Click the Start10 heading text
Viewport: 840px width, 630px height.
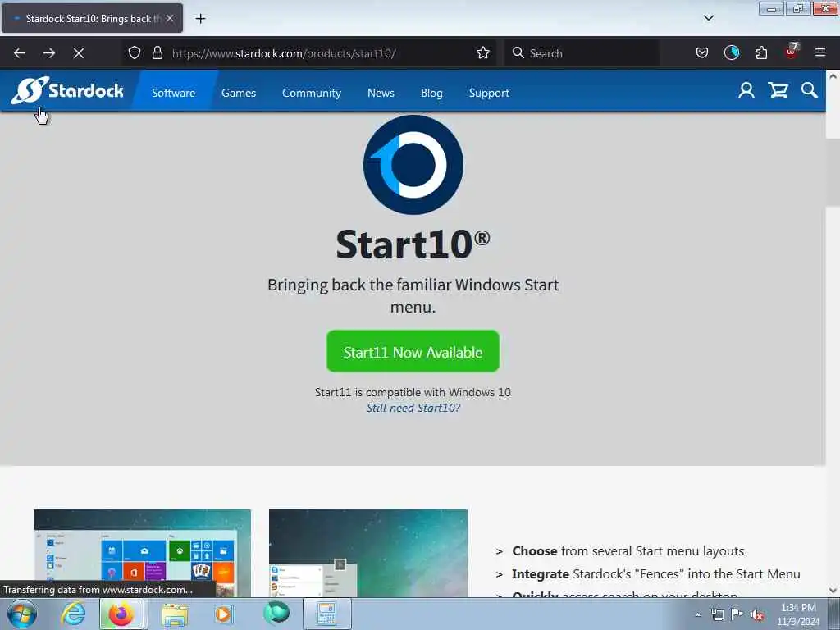413,244
